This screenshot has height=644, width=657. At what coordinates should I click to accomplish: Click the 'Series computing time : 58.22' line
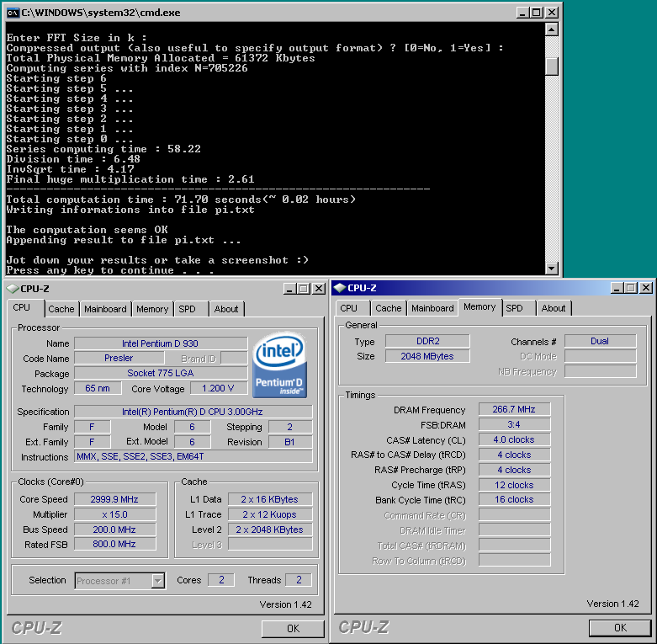click(103, 149)
